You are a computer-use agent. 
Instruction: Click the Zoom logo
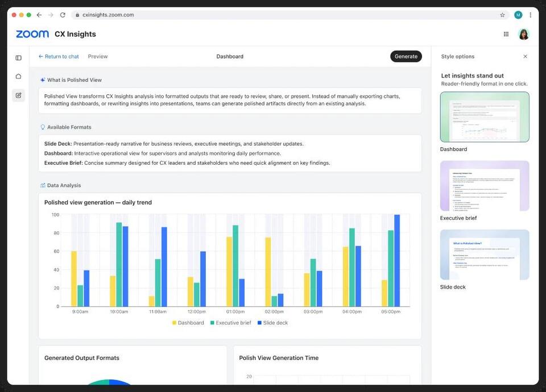click(32, 34)
